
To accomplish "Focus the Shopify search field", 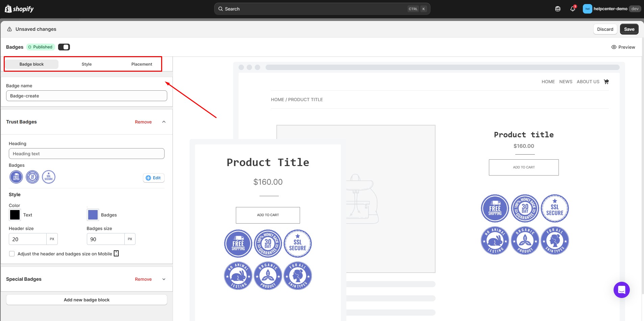I will pos(322,9).
